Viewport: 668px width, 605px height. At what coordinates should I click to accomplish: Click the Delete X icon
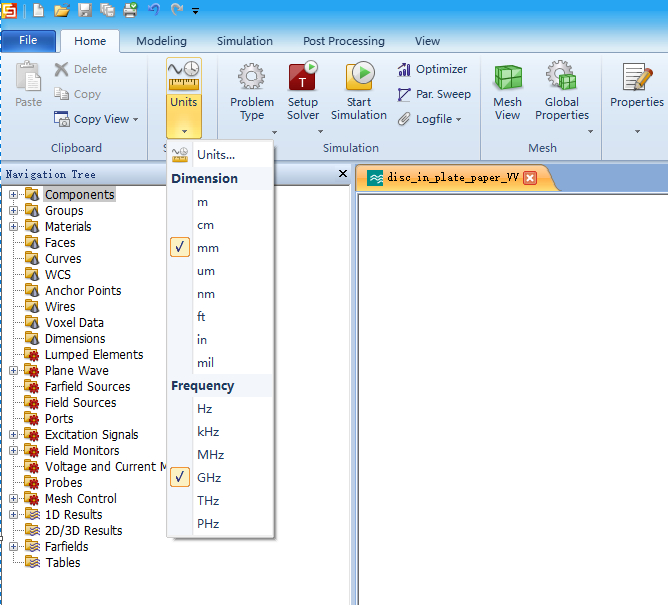pos(61,69)
